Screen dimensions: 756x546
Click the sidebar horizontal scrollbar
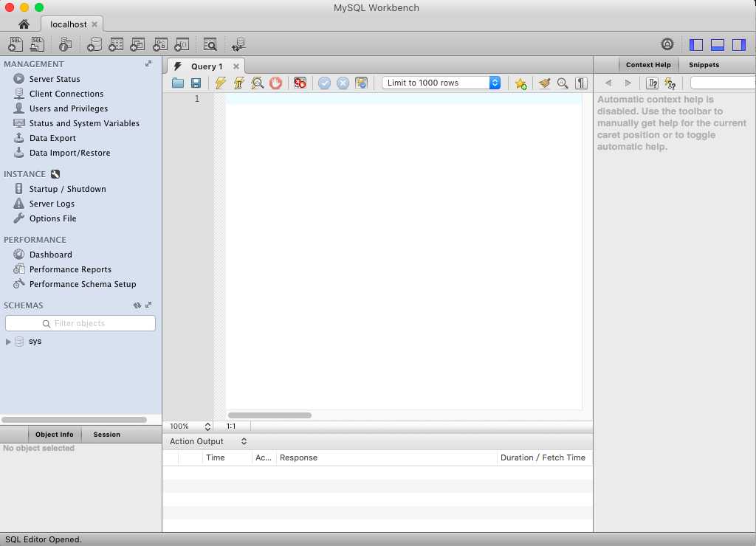pyautogui.click(x=74, y=420)
